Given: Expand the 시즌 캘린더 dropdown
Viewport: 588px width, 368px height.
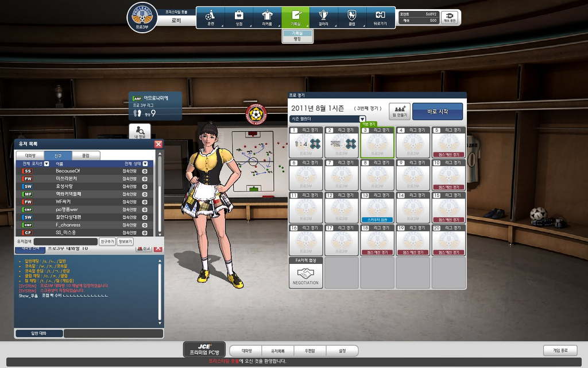Looking at the screenshot, I should pos(362,119).
